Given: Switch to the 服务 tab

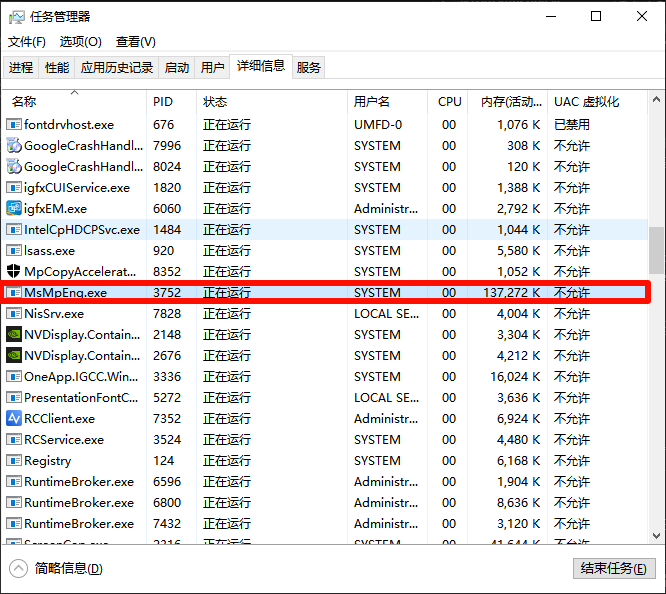Looking at the screenshot, I should pyautogui.click(x=308, y=67).
